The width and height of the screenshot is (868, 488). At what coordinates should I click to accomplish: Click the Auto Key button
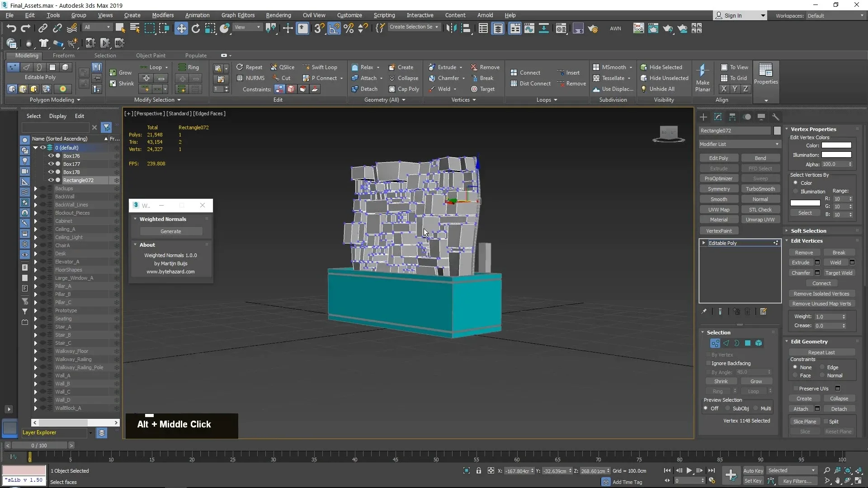tap(753, 471)
